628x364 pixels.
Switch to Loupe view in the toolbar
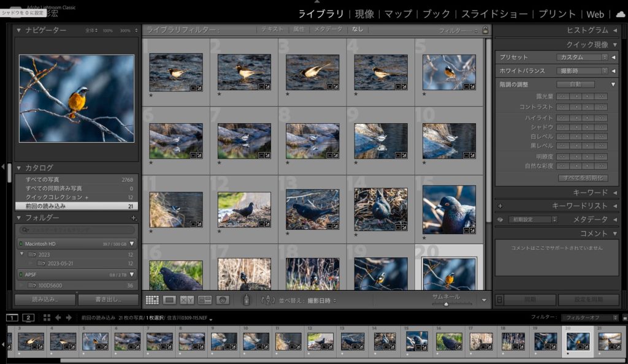(x=170, y=300)
